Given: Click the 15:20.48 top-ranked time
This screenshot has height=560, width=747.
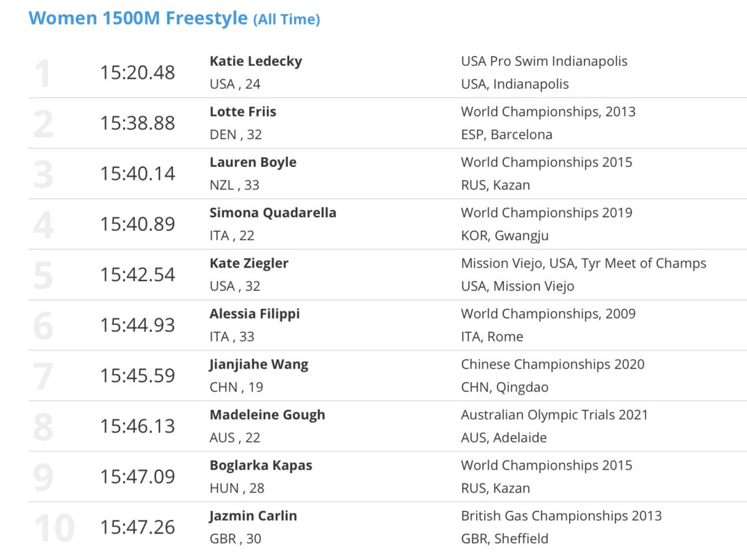Looking at the screenshot, I should (x=137, y=73).
